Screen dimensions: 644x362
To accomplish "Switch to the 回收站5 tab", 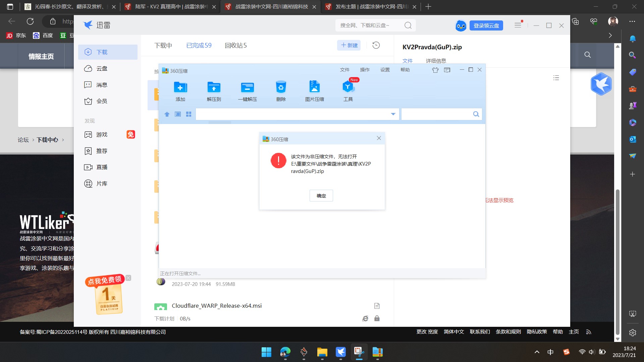I will tap(235, 45).
